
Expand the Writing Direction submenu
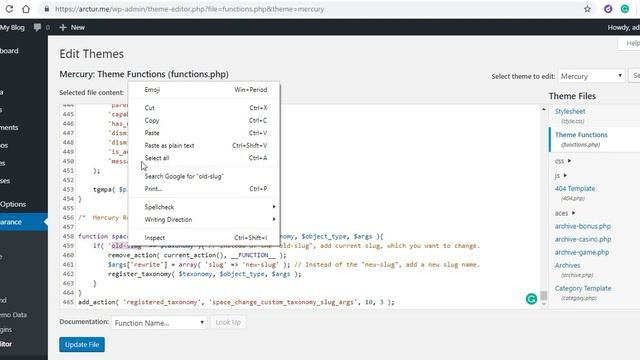coord(204,220)
